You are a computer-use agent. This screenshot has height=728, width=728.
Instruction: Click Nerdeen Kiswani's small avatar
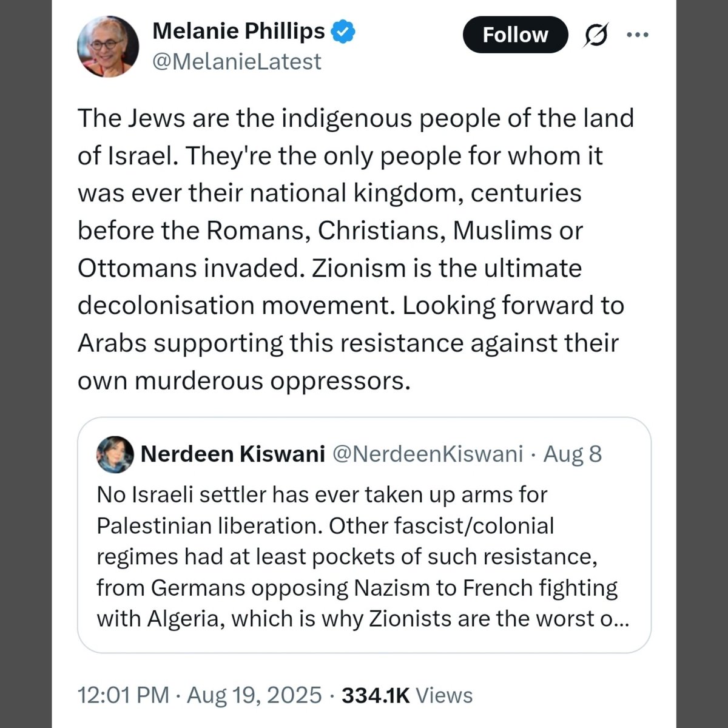(x=115, y=454)
